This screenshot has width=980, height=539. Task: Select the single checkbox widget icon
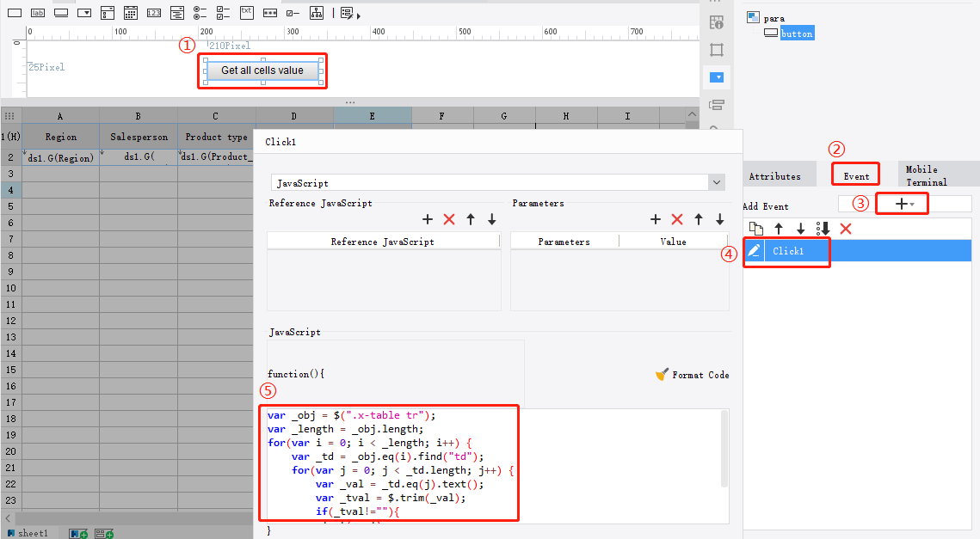coord(293,13)
